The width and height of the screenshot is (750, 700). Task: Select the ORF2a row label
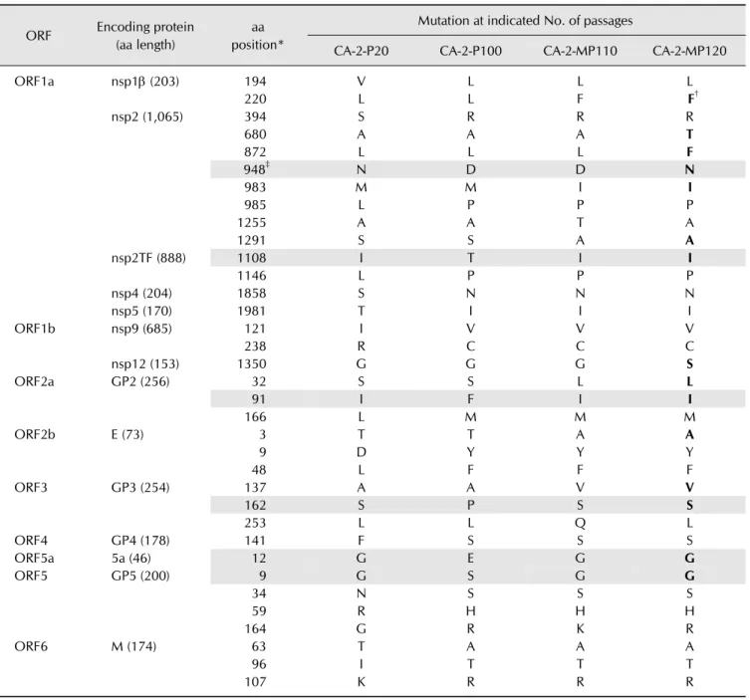[34, 381]
